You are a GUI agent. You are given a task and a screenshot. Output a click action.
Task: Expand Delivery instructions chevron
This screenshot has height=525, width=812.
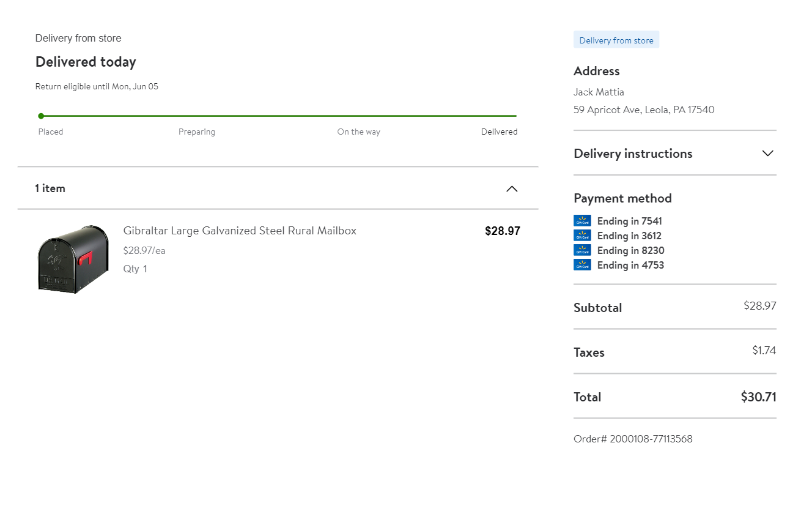pyautogui.click(x=768, y=154)
